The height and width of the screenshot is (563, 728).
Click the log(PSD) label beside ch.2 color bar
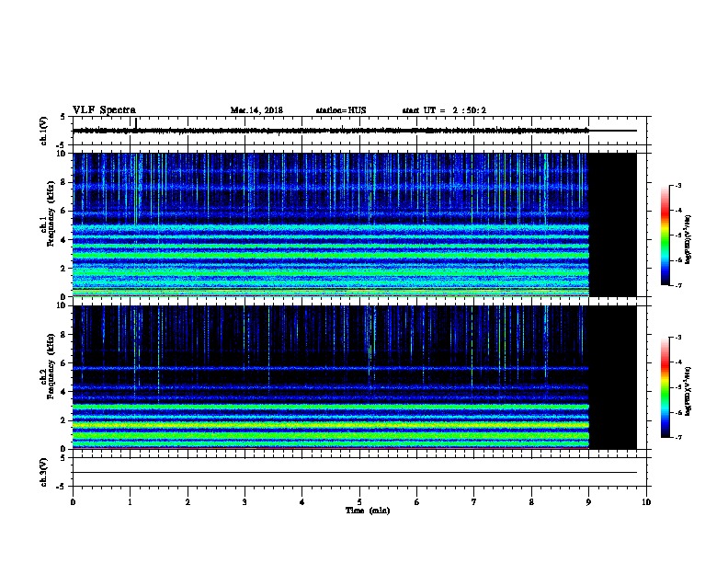688,392
